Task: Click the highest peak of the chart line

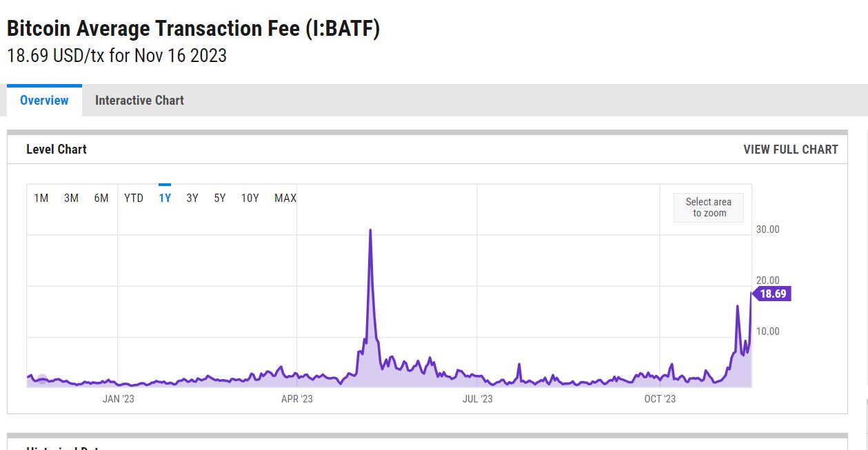Action: [371, 230]
